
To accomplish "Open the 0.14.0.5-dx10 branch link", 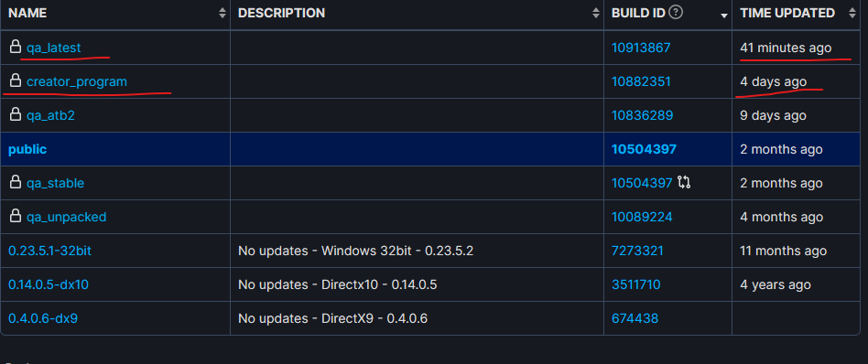I will [49, 284].
